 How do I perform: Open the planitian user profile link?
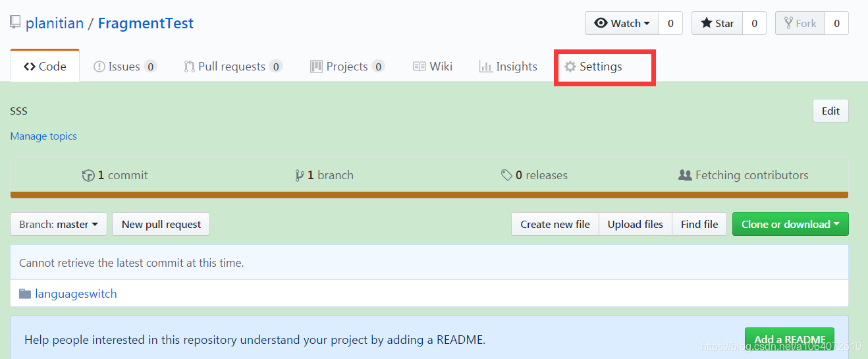tap(55, 23)
